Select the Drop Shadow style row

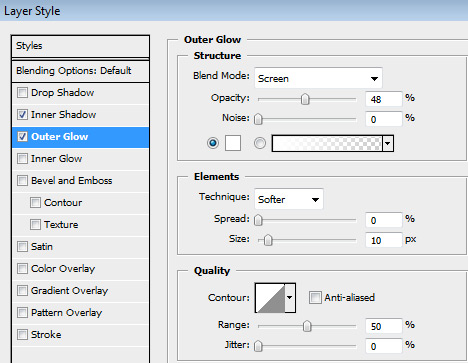click(x=80, y=92)
